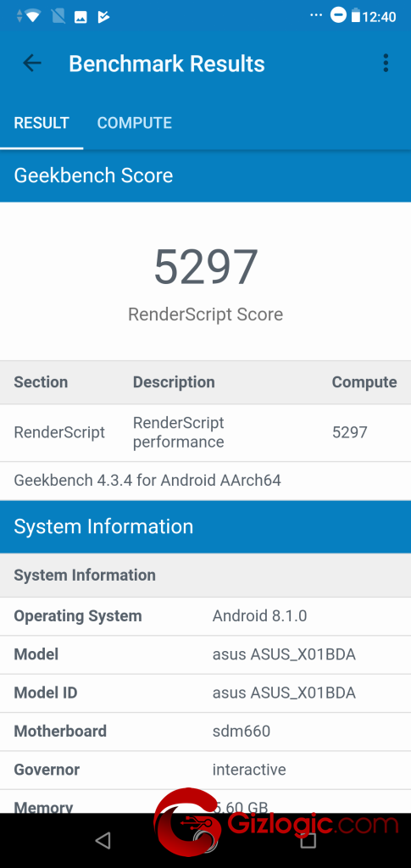Open the three-dot overflow menu

point(386,63)
